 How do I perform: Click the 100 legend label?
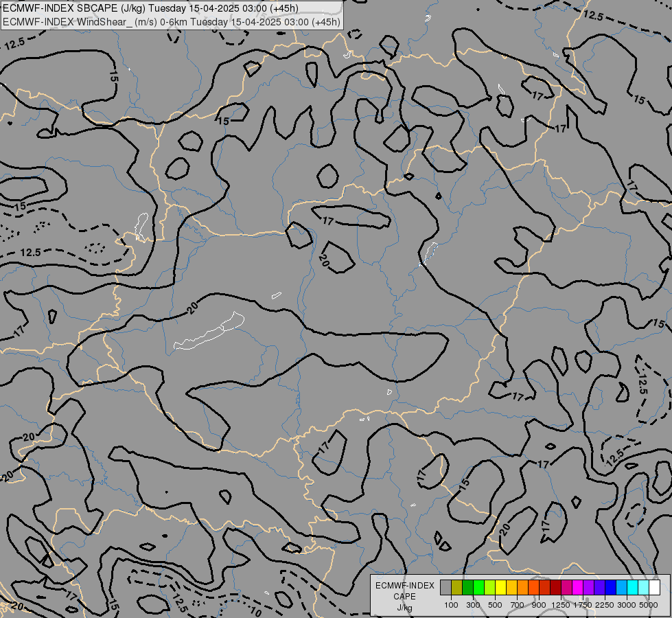(x=451, y=605)
